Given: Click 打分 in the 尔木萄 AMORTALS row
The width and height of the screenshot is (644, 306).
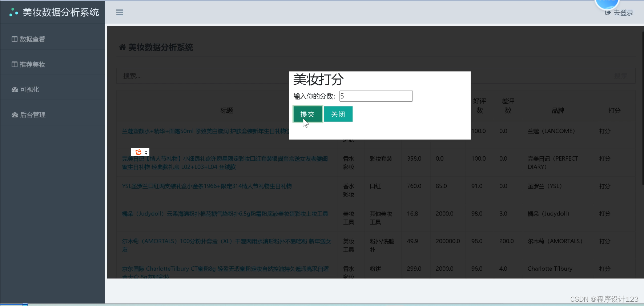Looking at the screenshot, I should (x=605, y=241).
